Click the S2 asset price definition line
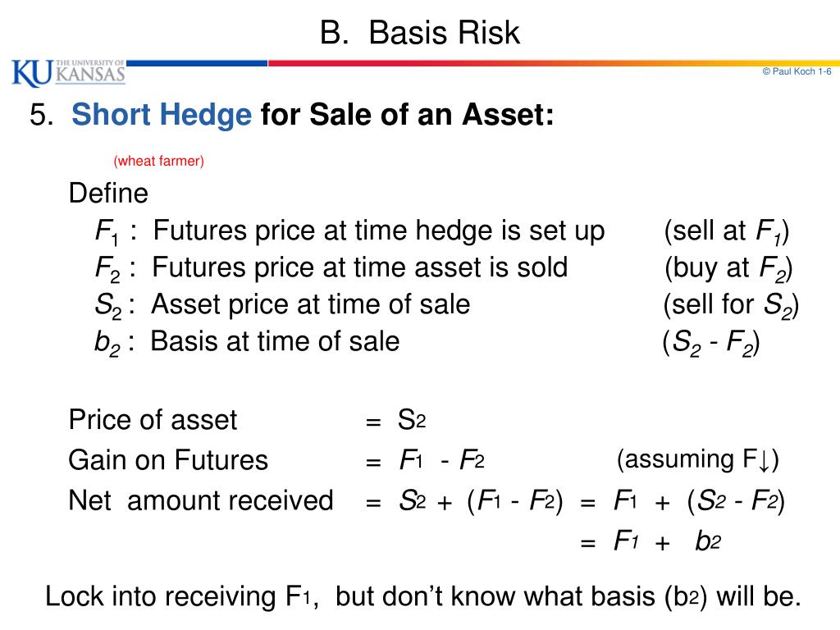The image size is (840, 630). pos(282,305)
